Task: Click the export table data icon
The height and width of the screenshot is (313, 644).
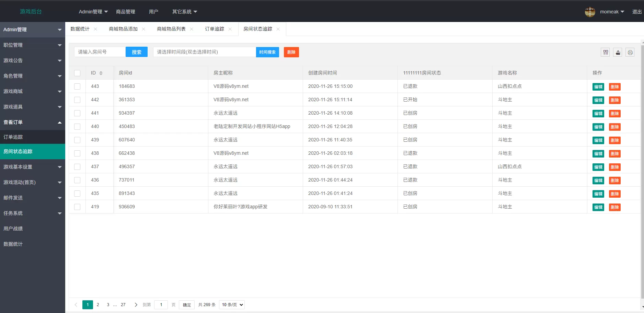Action: [x=618, y=52]
